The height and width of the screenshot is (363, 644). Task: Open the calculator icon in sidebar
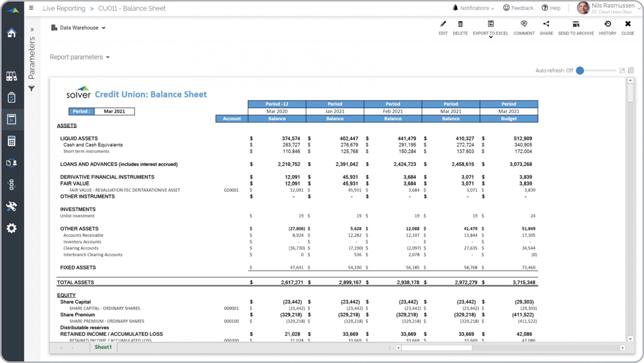pyautogui.click(x=12, y=141)
